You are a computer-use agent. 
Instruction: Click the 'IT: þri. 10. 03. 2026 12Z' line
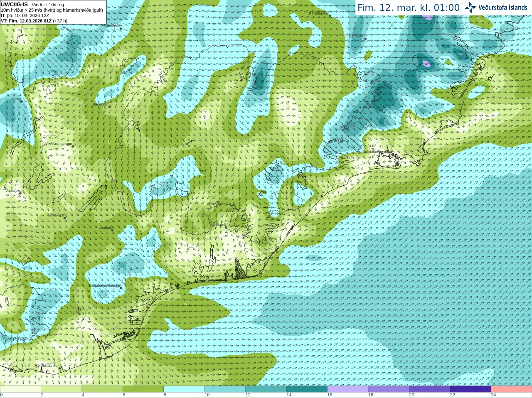pos(25,15)
